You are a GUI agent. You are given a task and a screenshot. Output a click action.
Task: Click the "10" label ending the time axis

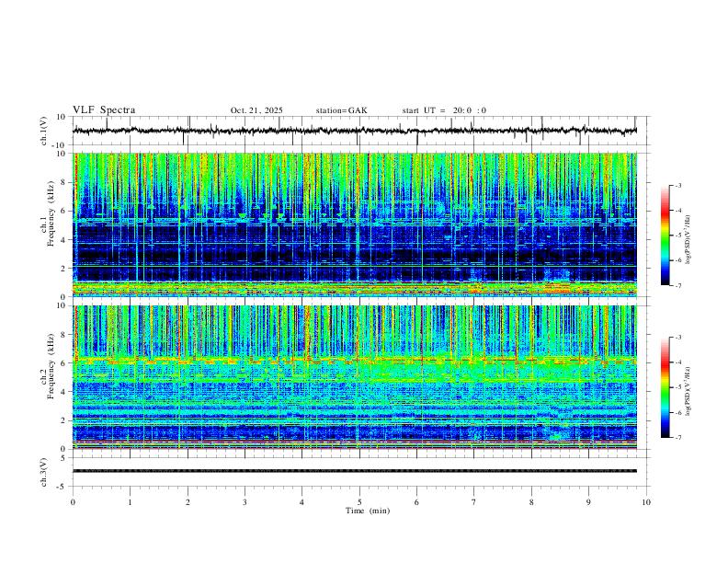click(646, 502)
